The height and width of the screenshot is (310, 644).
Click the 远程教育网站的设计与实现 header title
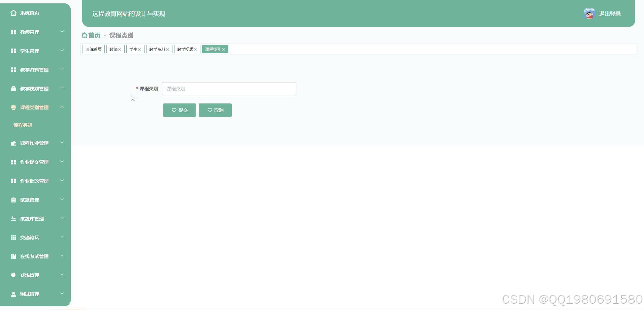(129, 14)
